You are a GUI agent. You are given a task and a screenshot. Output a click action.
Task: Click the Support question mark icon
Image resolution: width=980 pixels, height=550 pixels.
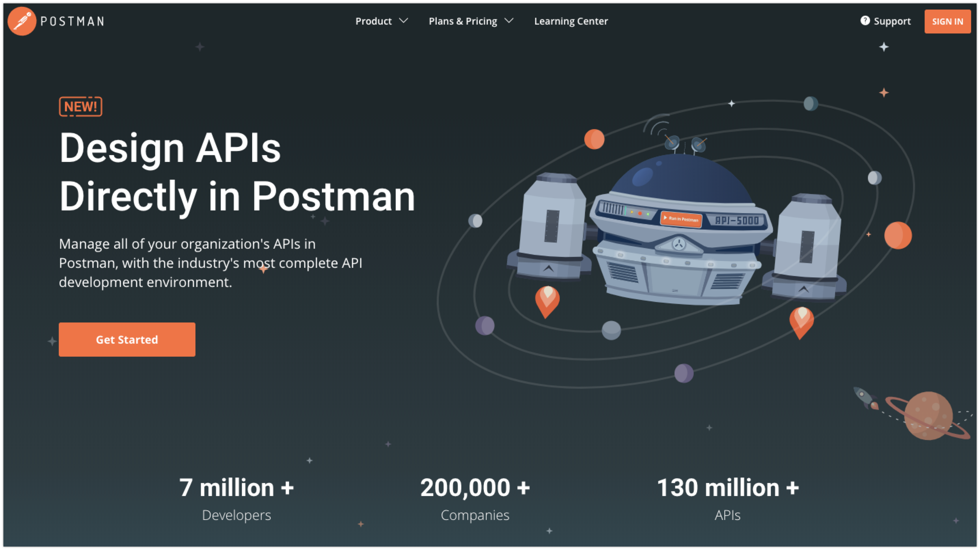coord(865,20)
